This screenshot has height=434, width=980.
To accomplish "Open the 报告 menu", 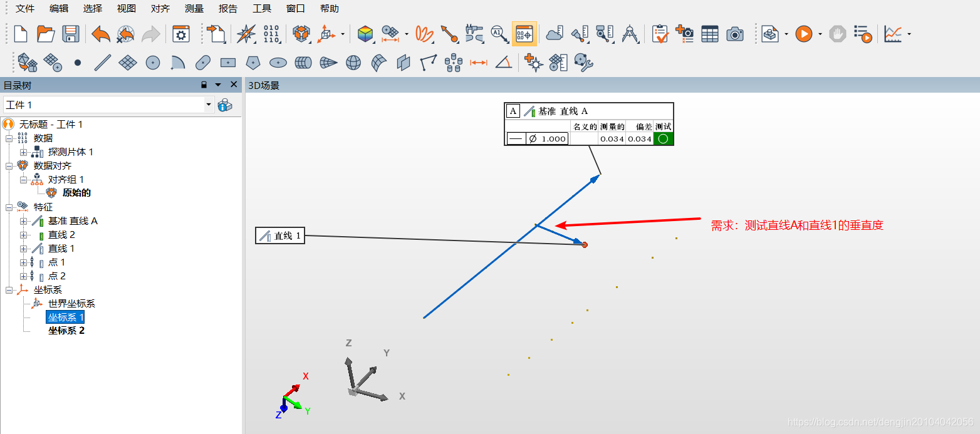I will pyautogui.click(x=228, y=9).
